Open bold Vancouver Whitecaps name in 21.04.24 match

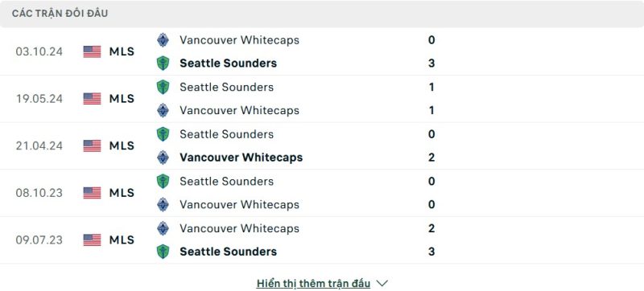(x=241, y=158)
